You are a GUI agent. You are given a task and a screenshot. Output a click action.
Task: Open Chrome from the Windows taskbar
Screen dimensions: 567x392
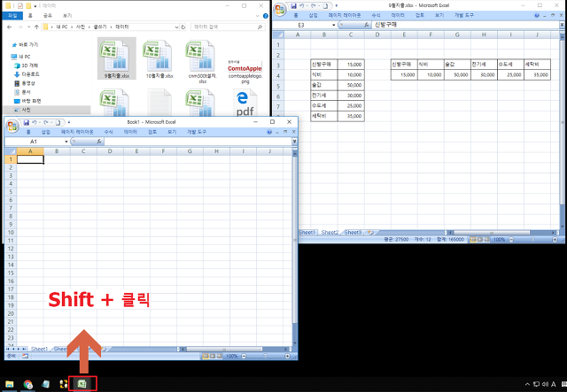27,384
